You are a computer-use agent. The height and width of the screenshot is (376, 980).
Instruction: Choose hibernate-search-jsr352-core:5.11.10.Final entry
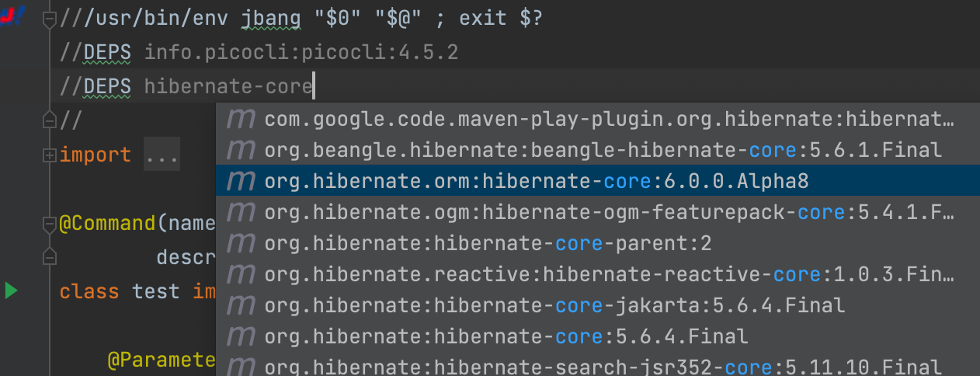point(597,366)
